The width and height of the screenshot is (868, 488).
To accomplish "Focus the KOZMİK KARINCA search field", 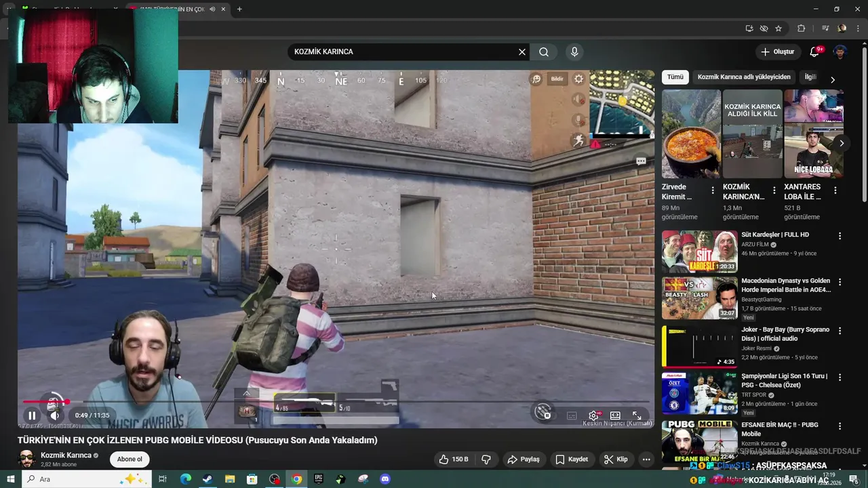I will click(x=403, y=52).
